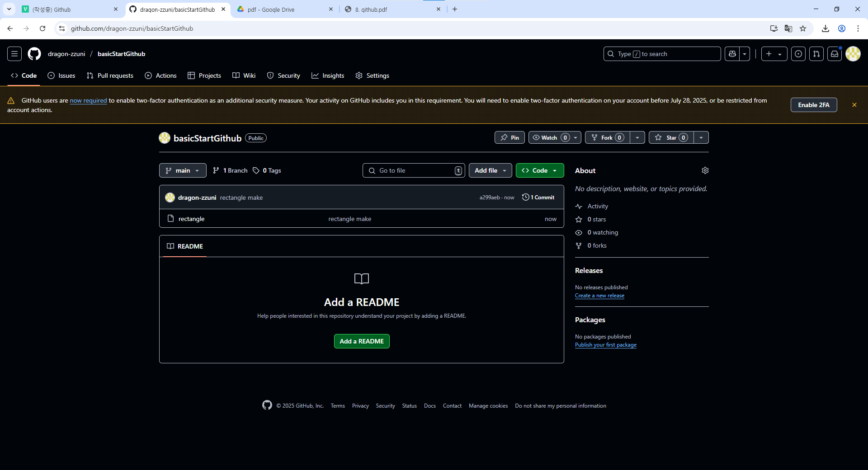The image size is (868, 470).
Task: Open the 0 stars link
Action: (x=591, y=219)
